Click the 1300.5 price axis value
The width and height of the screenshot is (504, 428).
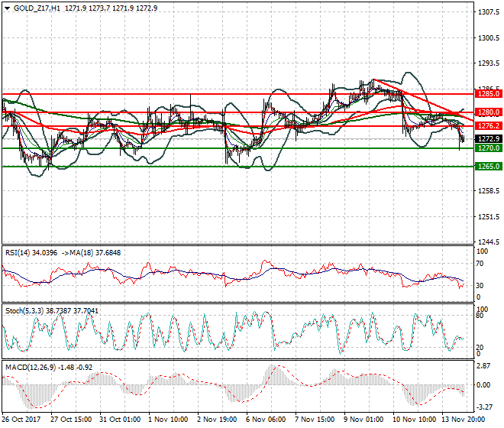click(x=489, y=38)
